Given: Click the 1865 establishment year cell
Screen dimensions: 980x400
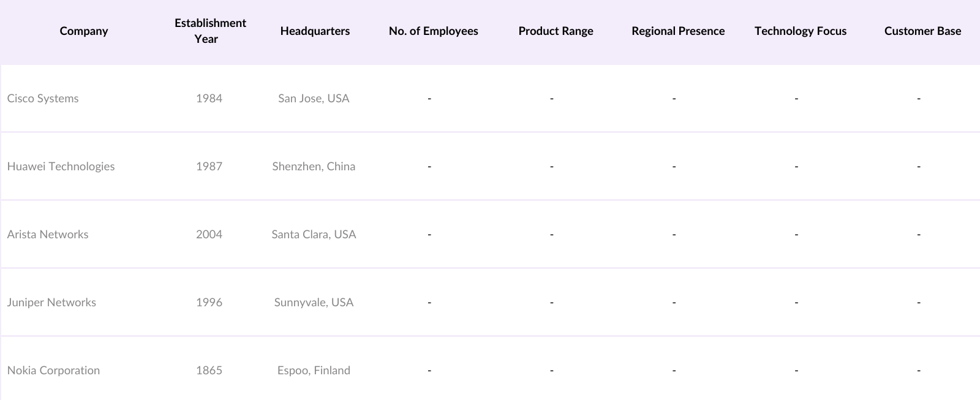Looking at the screenshot, I should 209,371.
